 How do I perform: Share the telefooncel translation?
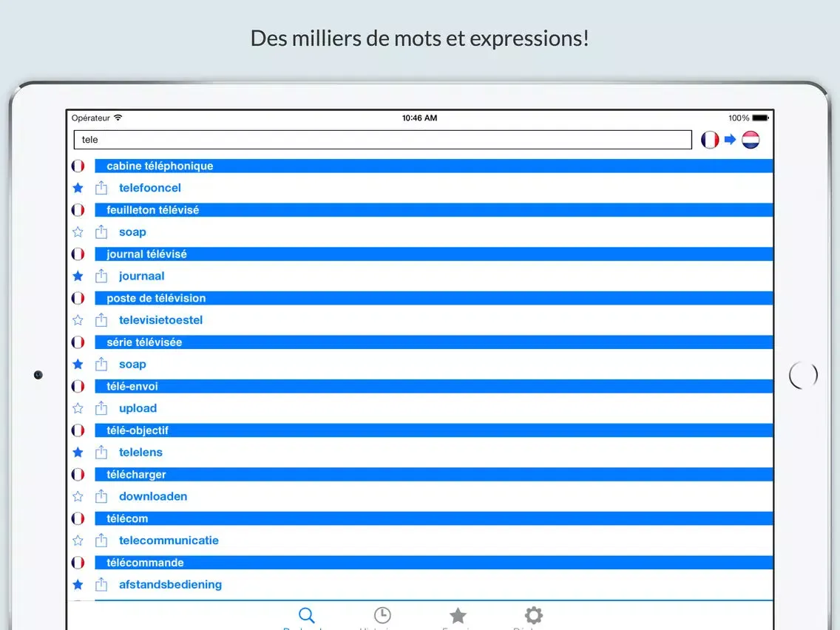point(101,188)
